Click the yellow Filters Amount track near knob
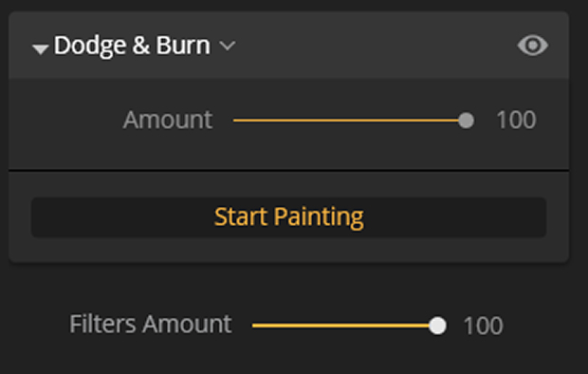Screen dimensions: 588x374 coord(418,326)
